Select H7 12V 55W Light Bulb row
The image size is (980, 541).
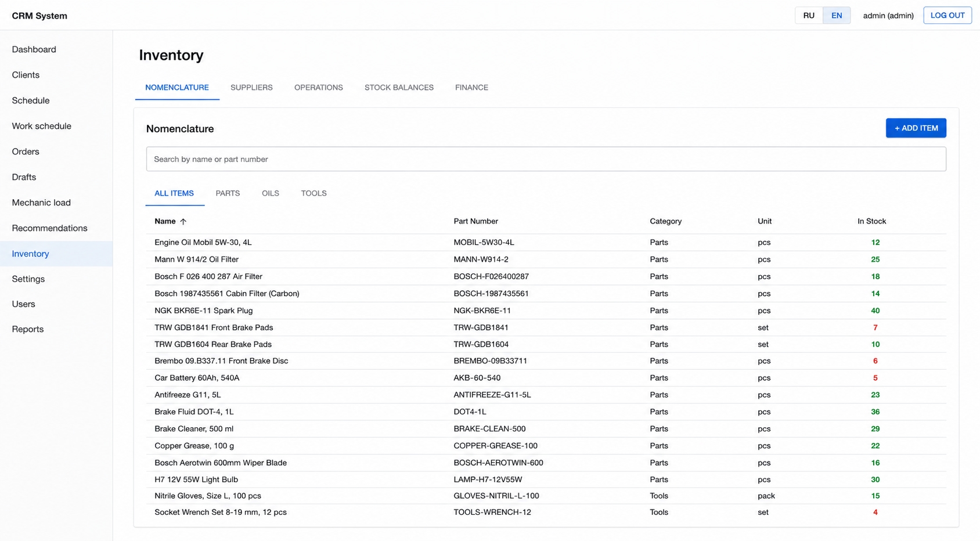(546, 479)
